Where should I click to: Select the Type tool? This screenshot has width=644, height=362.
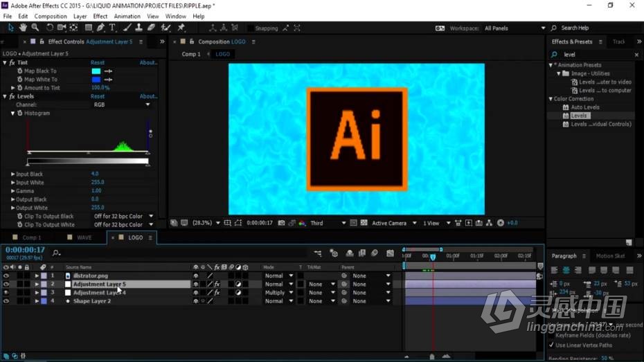click(x=112, y=28)
